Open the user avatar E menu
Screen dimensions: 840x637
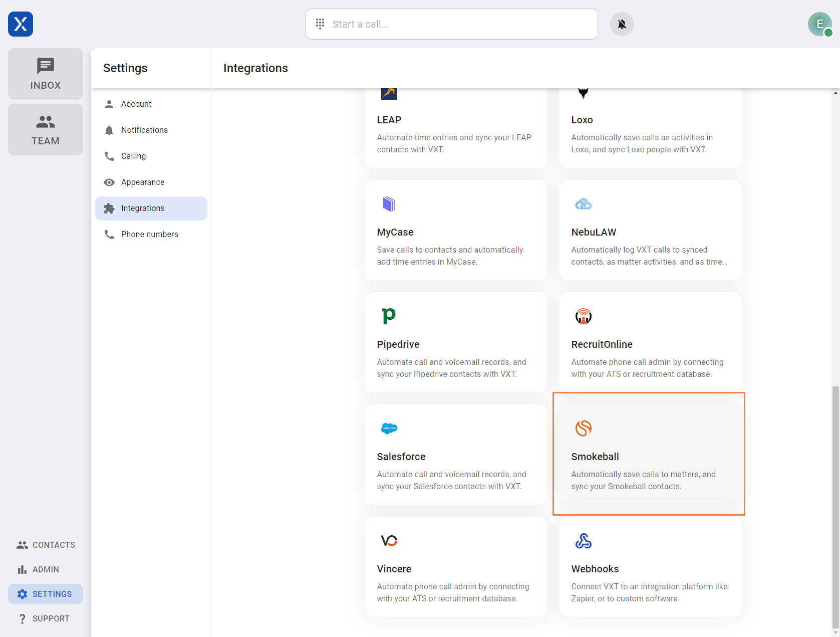[820, 24]
